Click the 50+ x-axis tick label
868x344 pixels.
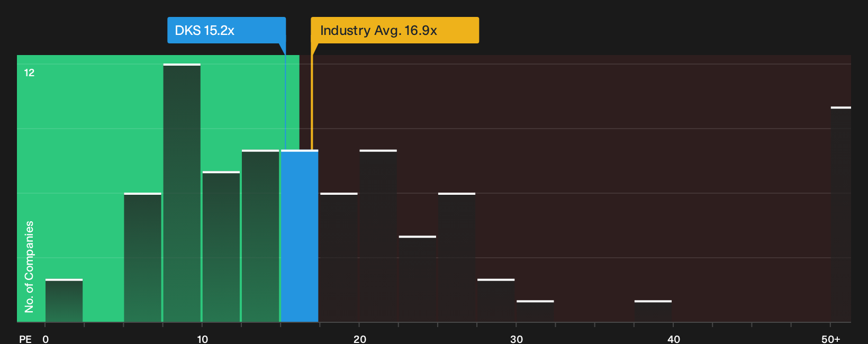pos(831,339)
